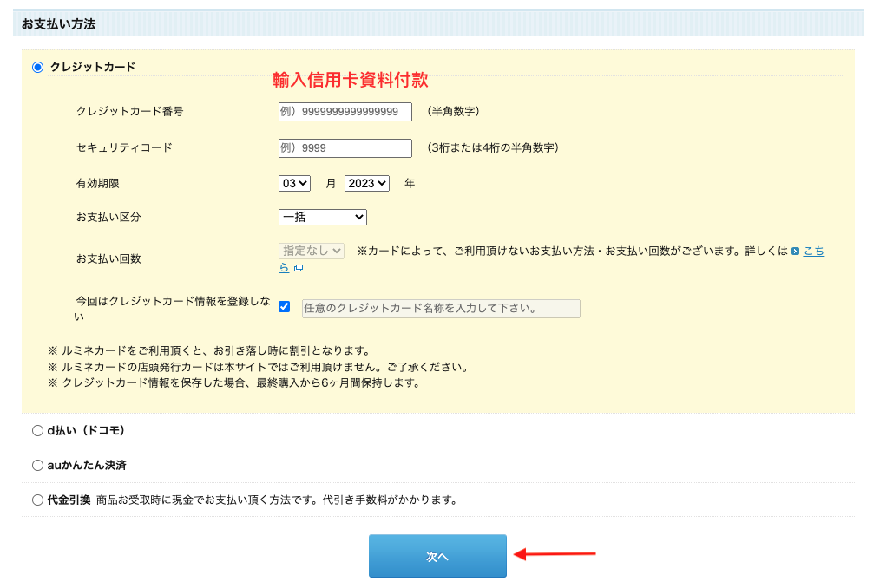The width and height of the screenshot is (880, 588).
Task: Choose the auかんたん決済 radio button
Action: (37, 465)
